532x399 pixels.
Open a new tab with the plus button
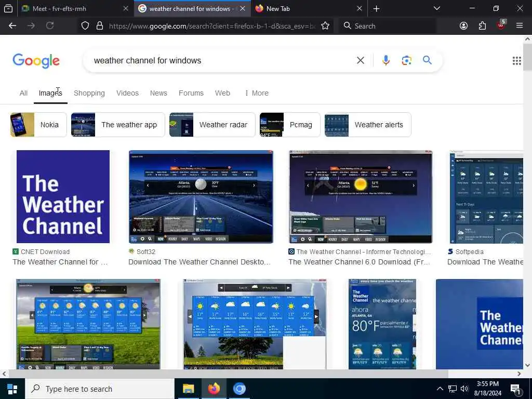(376, 9)
